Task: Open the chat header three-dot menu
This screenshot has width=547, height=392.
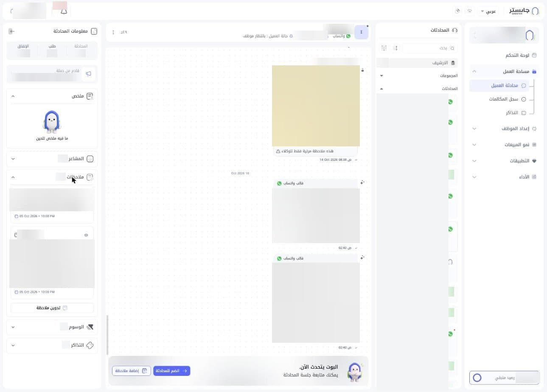Action: (113, 32)
